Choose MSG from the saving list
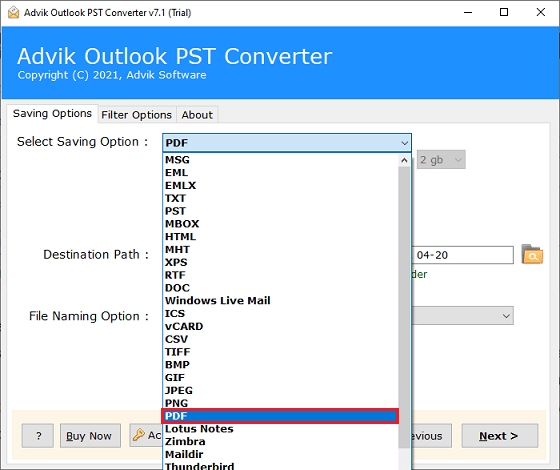The height and width of the screenshot is (470, 560). pos(280,160)
